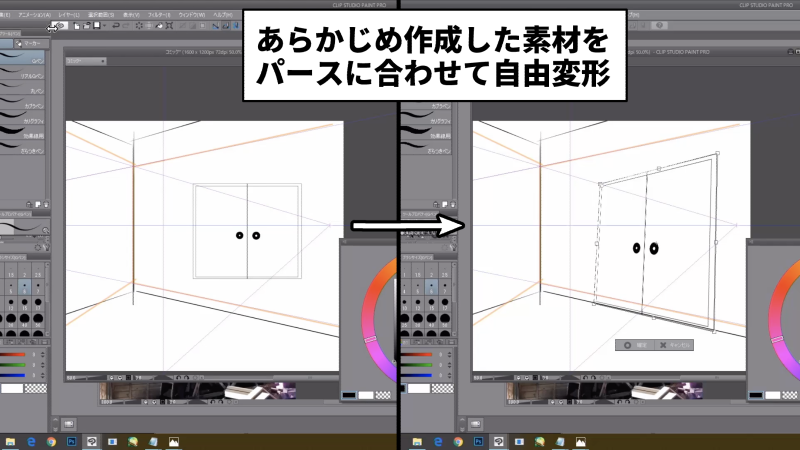Toggle Snap to Special Ruler in left toolbar
This screenshot has width=800, height=450.
click(x=226, y=26)
